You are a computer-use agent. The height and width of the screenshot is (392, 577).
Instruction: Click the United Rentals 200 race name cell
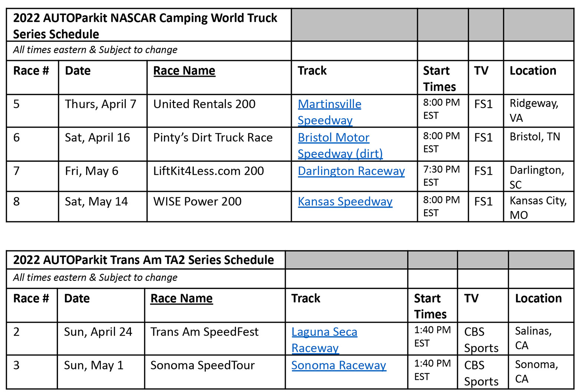tap(204, 104)
